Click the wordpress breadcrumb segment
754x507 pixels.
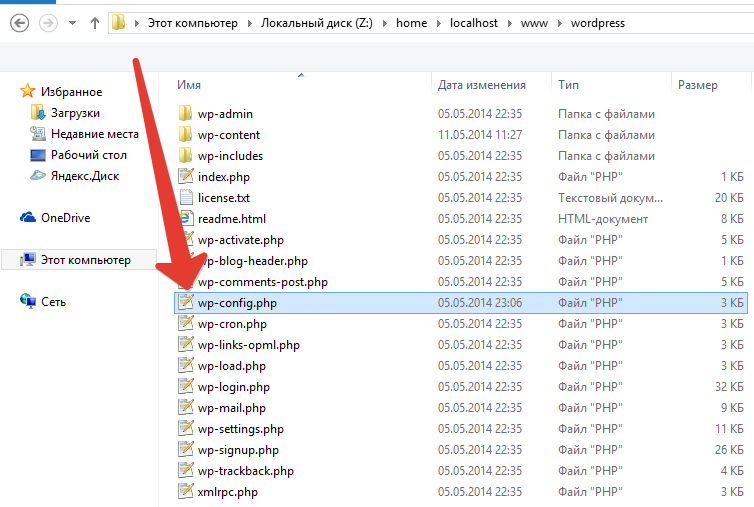598,23
